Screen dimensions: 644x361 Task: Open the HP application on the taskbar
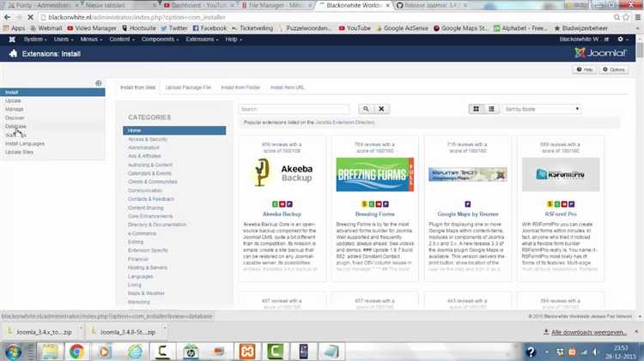coord(191,352)
